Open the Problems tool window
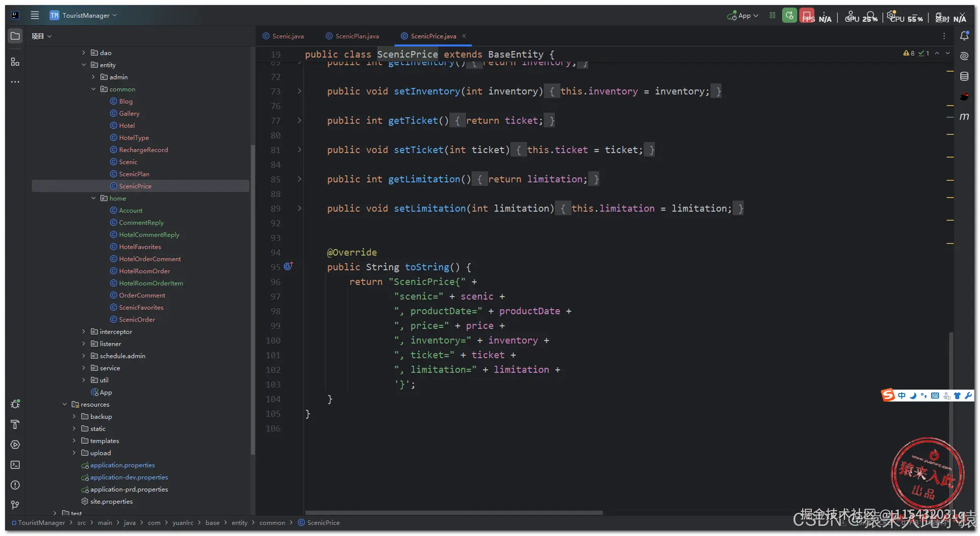980x536 pixels. pyautogui.click(x=15, y=485)
